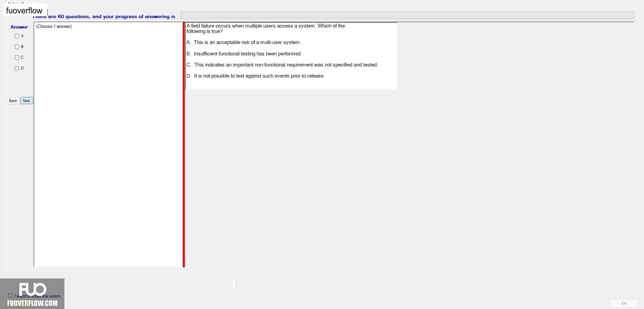Click the question text 'A field failure occurs'
Screen dimensions: 644x309
pos(266,29)
